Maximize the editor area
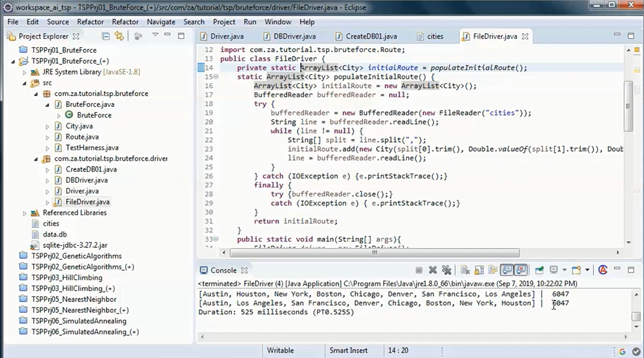644x358 pixels. (631, 36)
